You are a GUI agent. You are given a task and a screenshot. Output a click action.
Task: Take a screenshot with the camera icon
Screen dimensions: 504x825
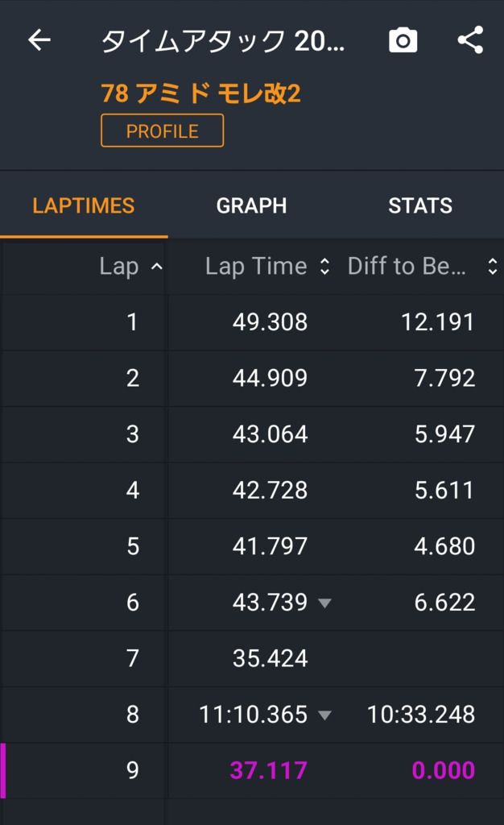[403, 40]
